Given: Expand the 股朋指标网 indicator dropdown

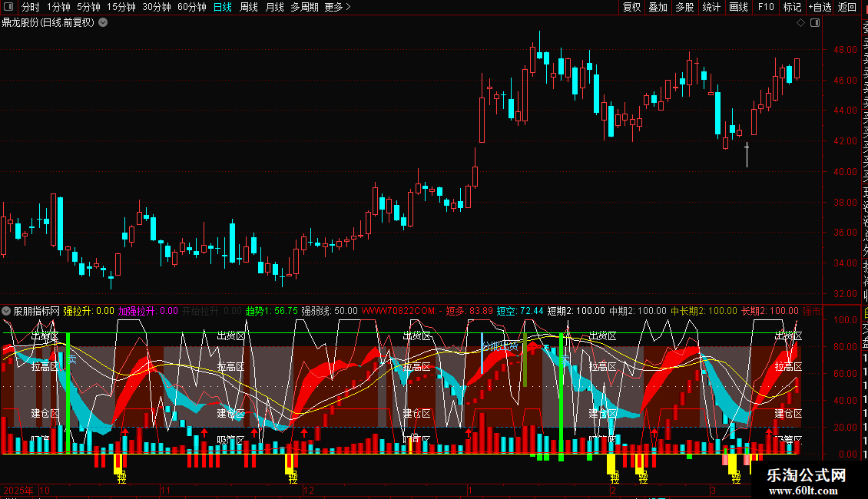Looking at the screenshot, I should point(6,311).
